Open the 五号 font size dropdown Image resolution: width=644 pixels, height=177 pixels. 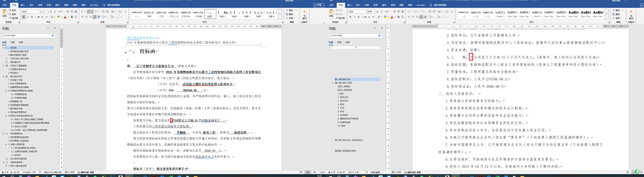pyautogui.click(x=374, y=12)
